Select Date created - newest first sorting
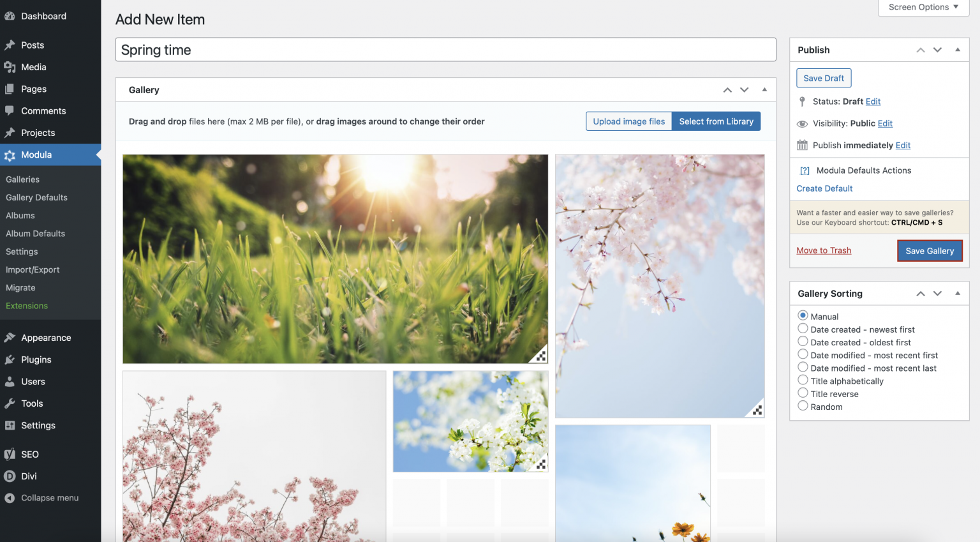 coord(803,328)
